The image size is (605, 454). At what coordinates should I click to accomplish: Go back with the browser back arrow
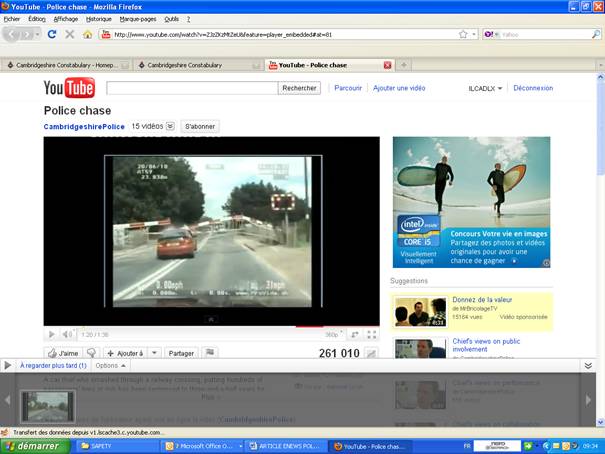point(12,35)
